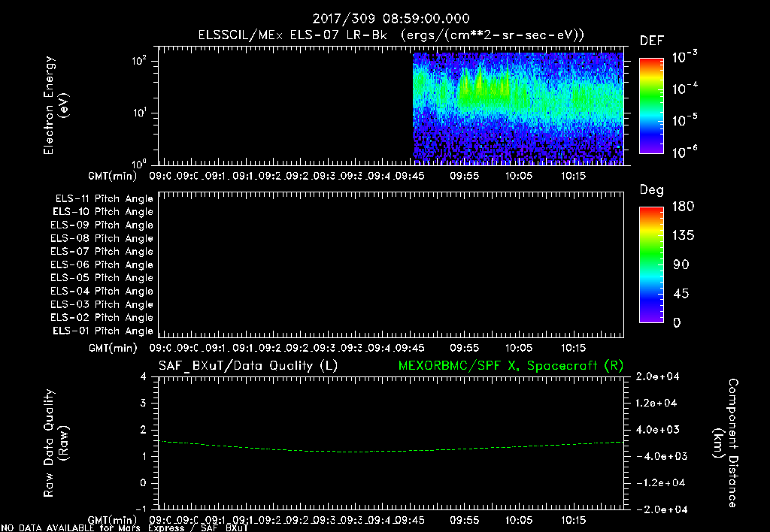Click the 45 value on Deg scale
770x532 pixels.
681,294
